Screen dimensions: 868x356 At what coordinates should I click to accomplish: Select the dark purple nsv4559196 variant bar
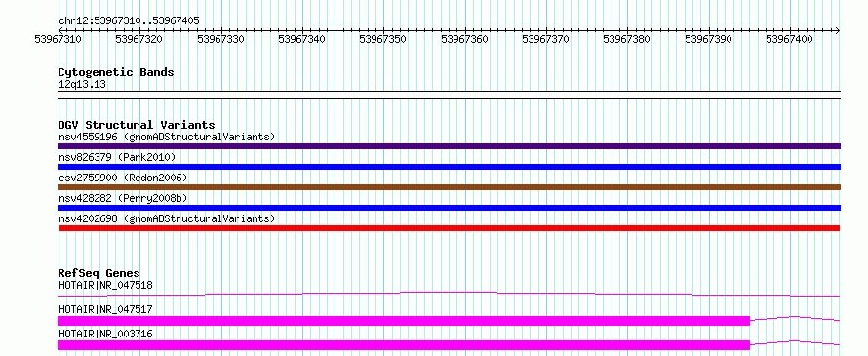[x=449, y=146]
